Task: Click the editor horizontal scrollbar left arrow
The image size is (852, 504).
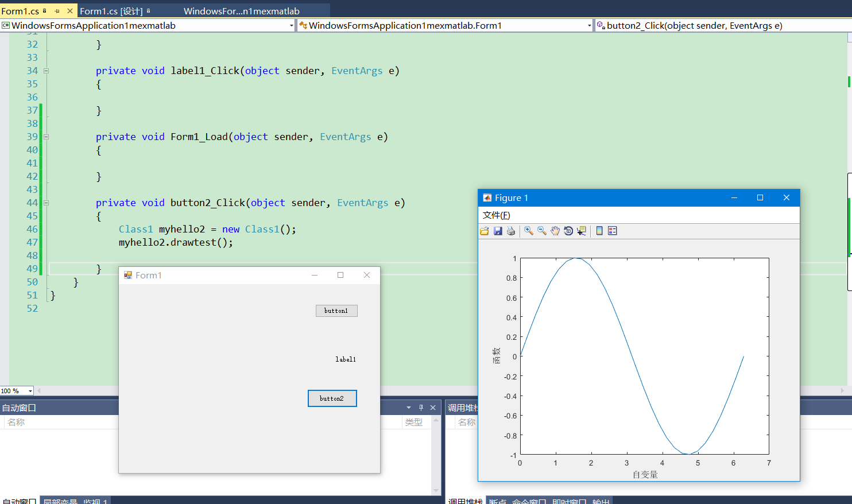Action: point(39,391)
